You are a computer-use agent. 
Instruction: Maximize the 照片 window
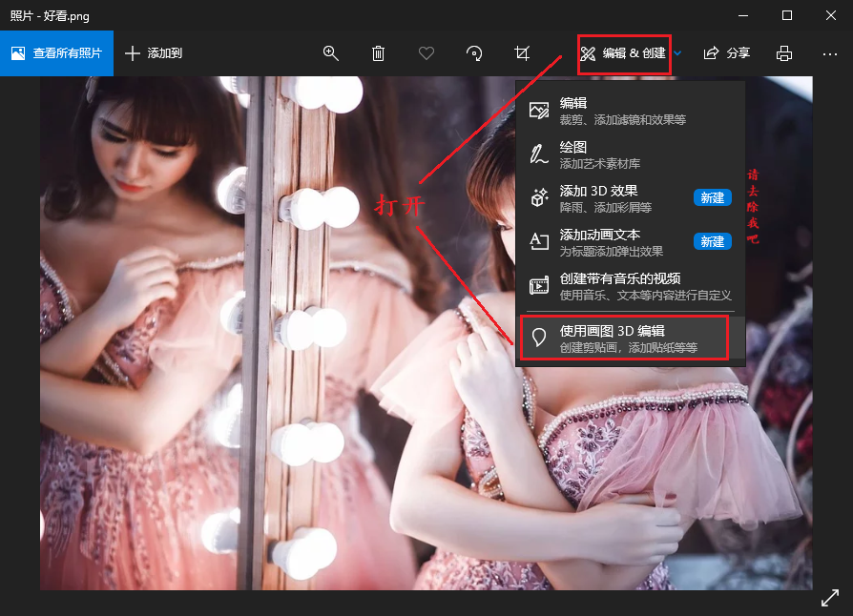(786, 15)
